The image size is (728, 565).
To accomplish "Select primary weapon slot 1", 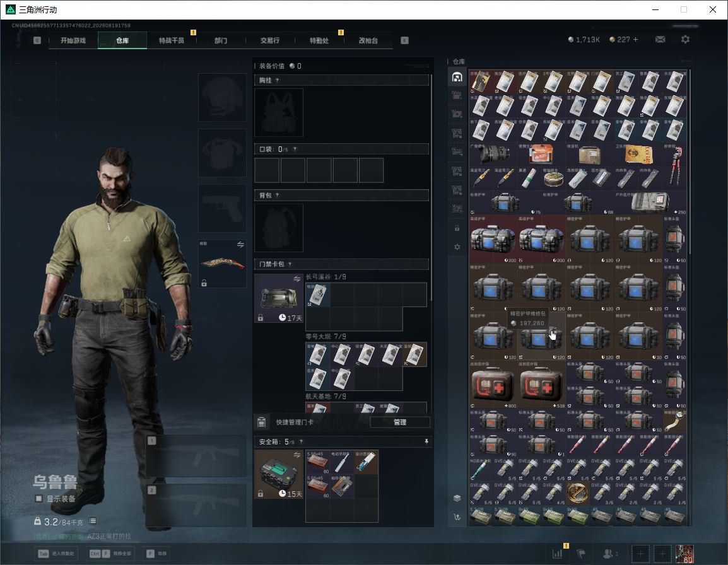I will tap(196, 456).
